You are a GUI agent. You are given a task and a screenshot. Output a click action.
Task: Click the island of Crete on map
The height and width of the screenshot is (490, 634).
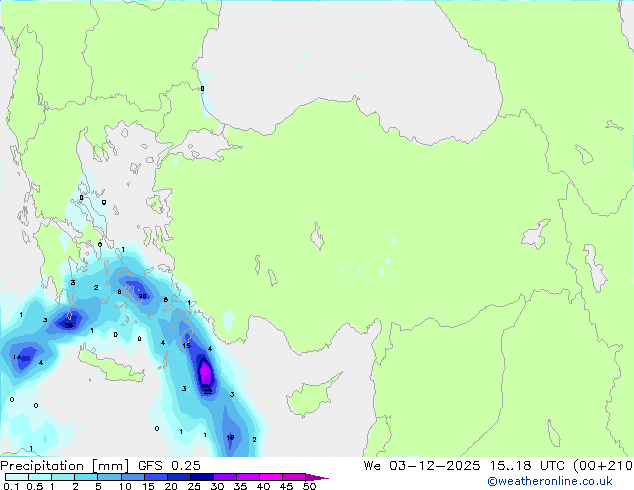point(110,367)
